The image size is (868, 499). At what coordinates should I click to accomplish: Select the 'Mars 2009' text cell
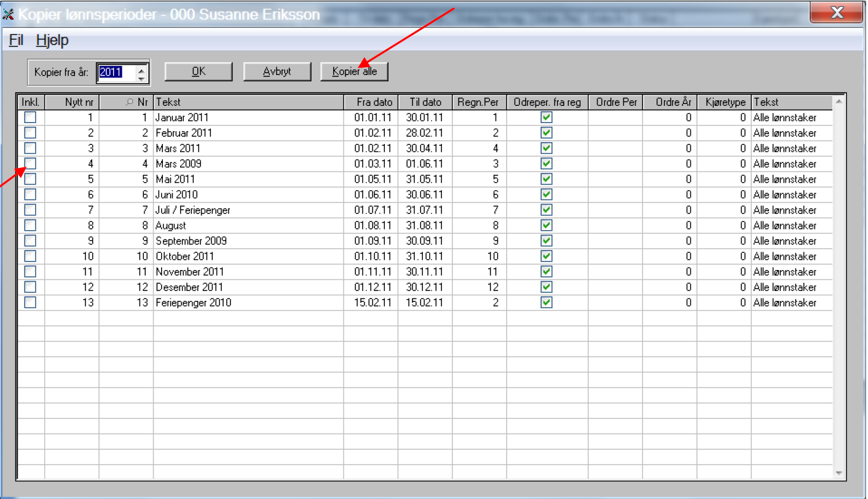tap(248, 164)
